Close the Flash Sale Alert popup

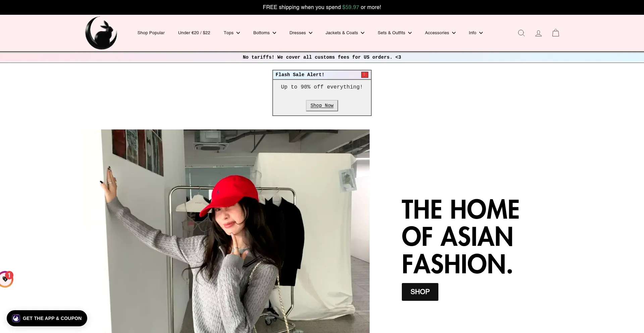365,75
